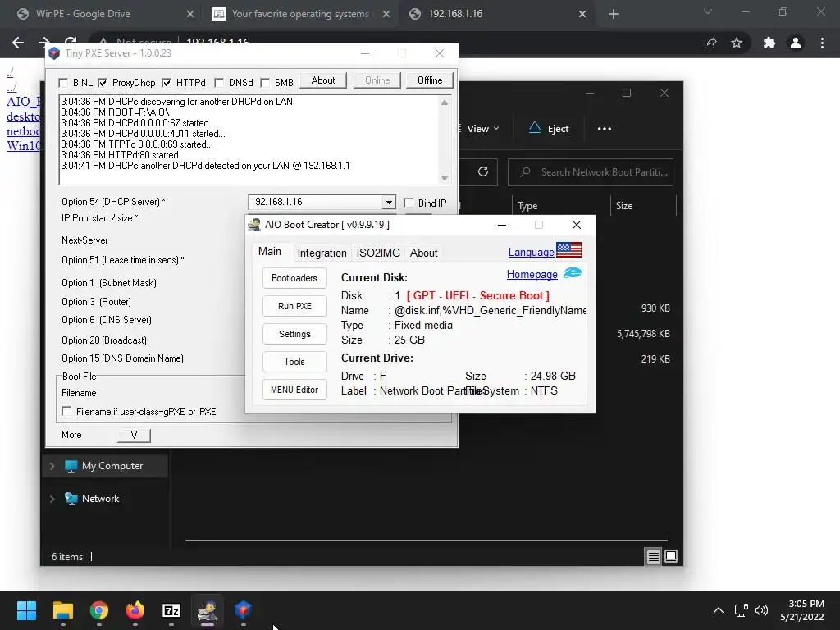Click the Eject button in File Explorer
The image size is (840, 630).
coord(549,129)
